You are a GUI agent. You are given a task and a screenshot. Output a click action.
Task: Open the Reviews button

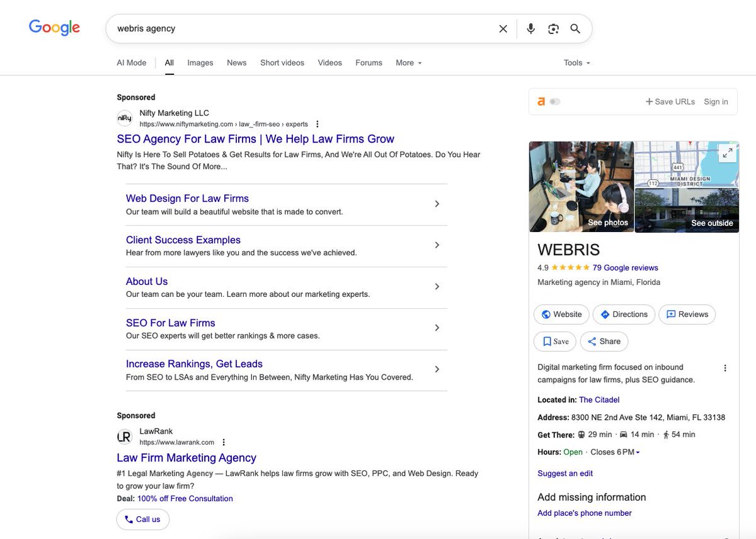687,315
